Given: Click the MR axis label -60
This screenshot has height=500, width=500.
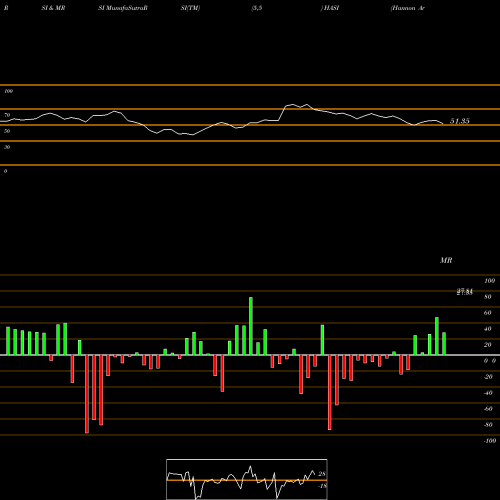Looking at the screenshot, I should pos(488,409).
